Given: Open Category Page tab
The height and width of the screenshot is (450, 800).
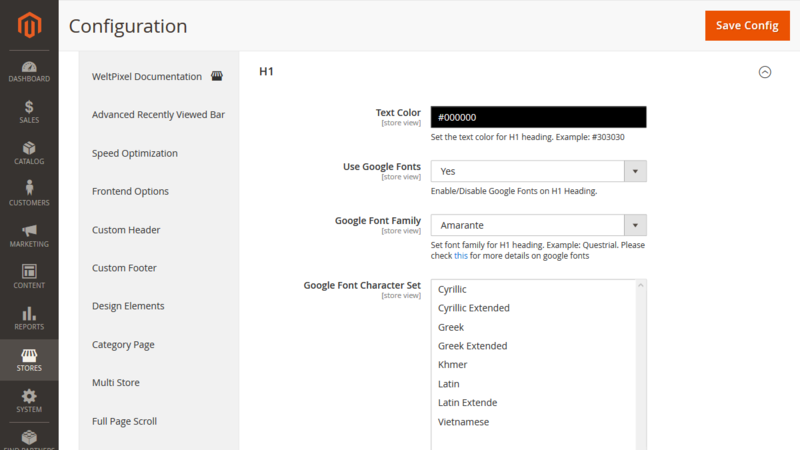Looking at the screenshot, I should point(123,344).
